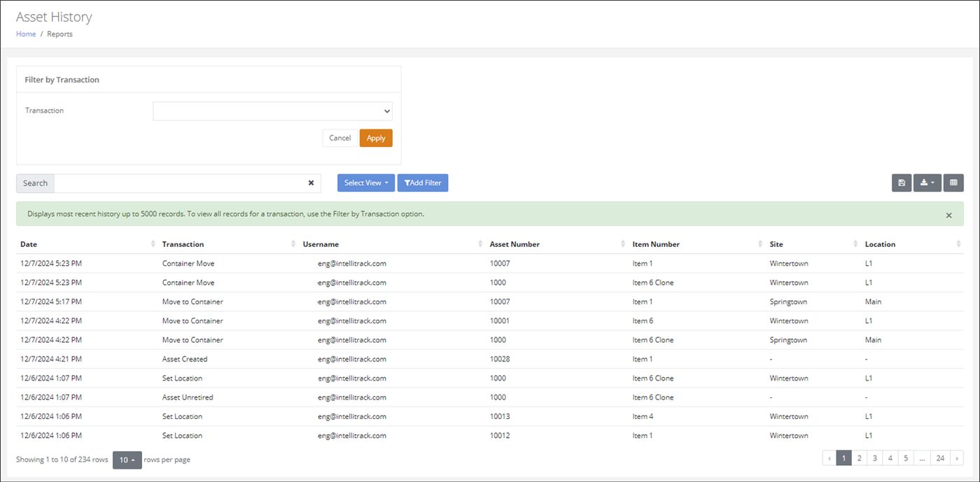Image resolution: width=980 pixels, height=482 pixels.
Task: Sort by the Date column
Action: click(x=87, y=244)
